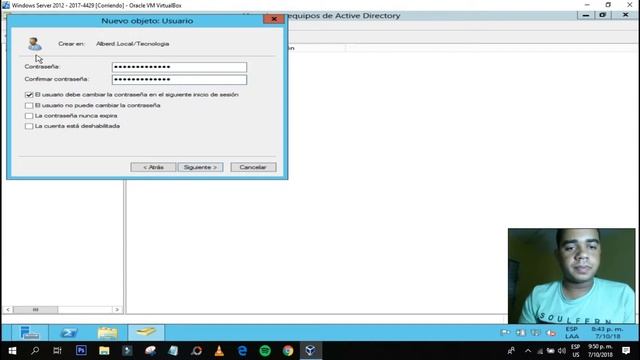Switch to VirtualBox taskbar icon
Screen dimensions: 640x360
[311, 351]
